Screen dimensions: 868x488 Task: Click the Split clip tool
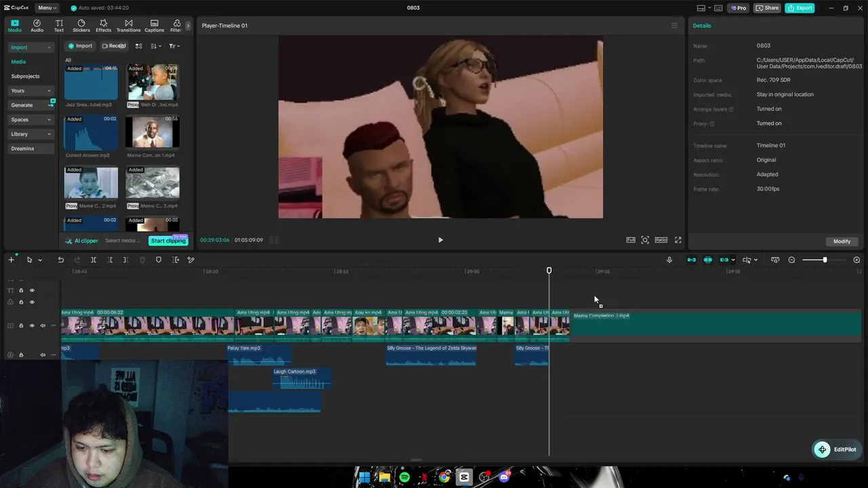94,260
